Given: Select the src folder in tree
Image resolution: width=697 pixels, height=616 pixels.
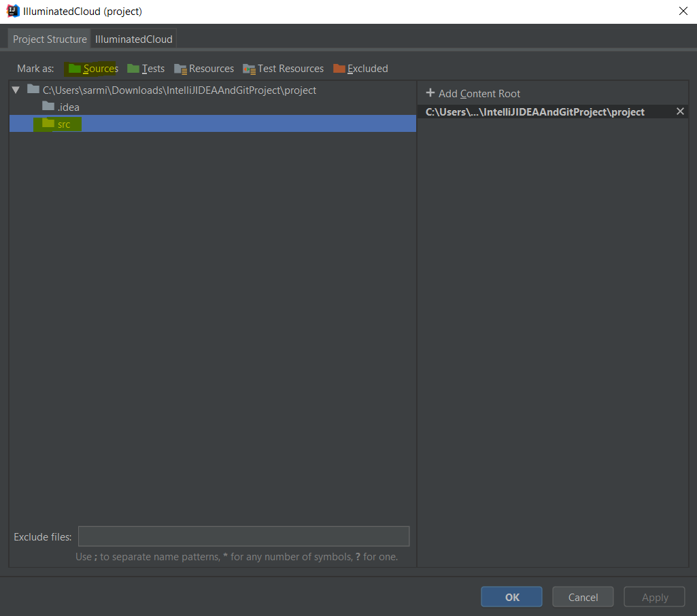Looking at the screenshot, I should tap(63, 124).
